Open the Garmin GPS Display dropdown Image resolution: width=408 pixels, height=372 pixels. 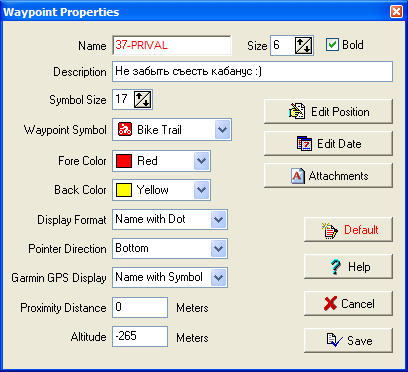point(219,277)
